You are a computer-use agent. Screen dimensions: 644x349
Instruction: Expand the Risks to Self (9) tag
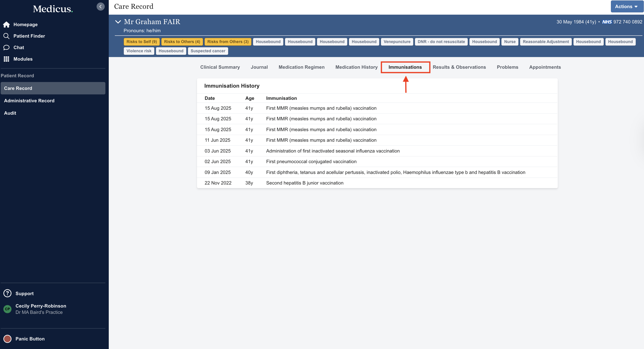(141, 42)
